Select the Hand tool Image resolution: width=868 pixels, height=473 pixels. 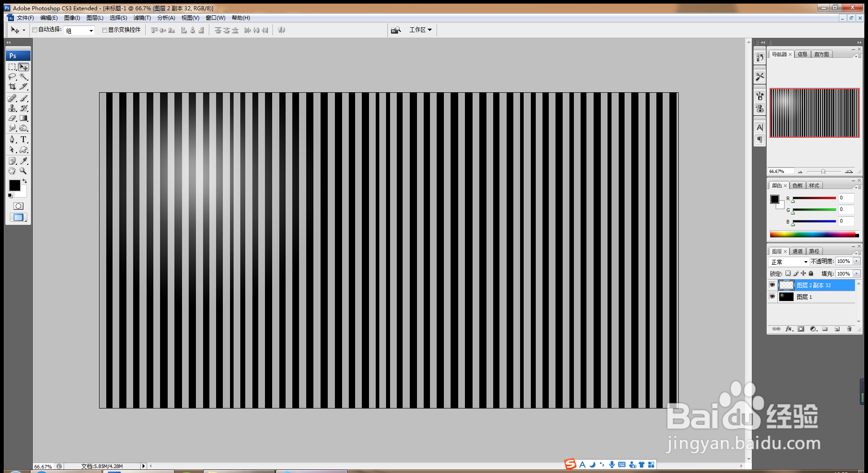13,171
